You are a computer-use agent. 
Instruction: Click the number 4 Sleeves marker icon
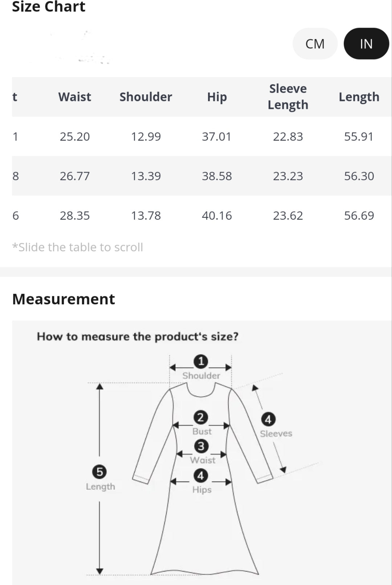coord(268,419)
